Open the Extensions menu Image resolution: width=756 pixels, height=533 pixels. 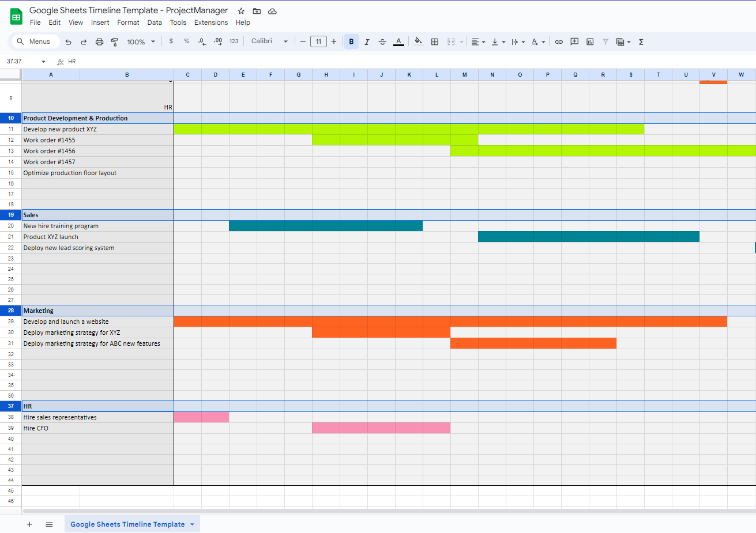click(211, 22)
